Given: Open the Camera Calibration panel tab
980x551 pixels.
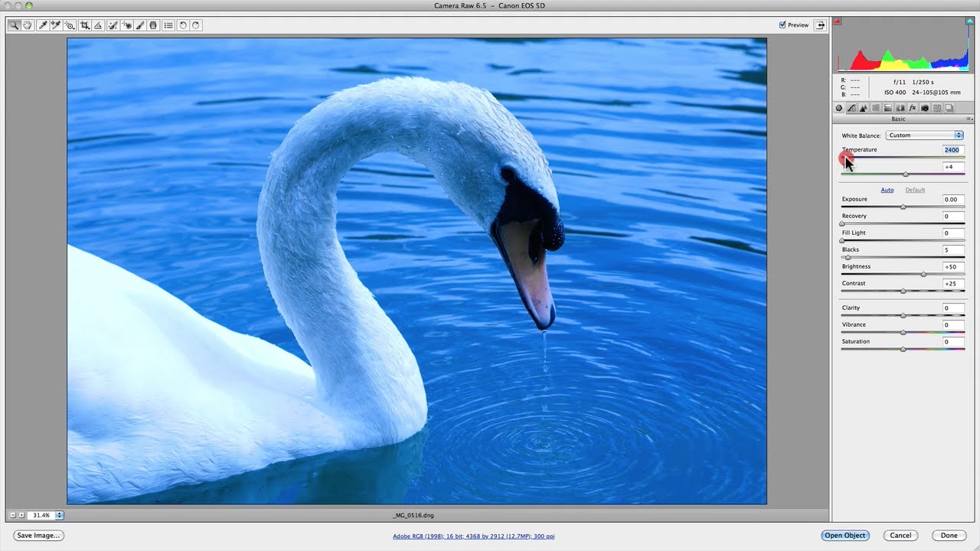Looking at the screenshot, I should (925, 108).
